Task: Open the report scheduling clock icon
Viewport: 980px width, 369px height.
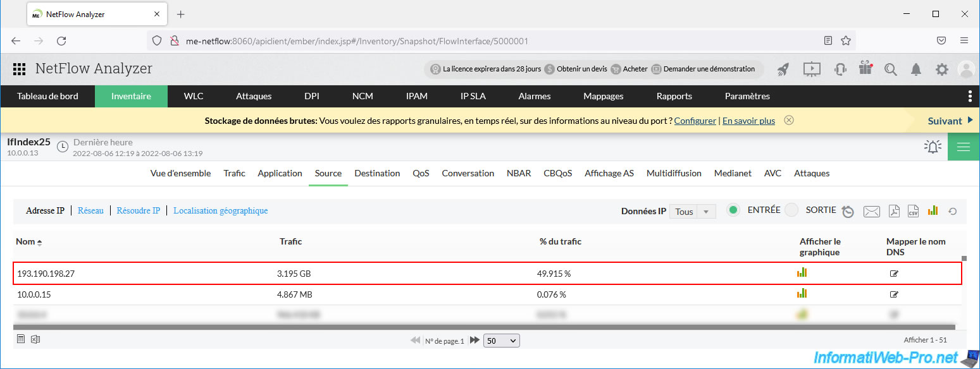Action: [848, 212]
